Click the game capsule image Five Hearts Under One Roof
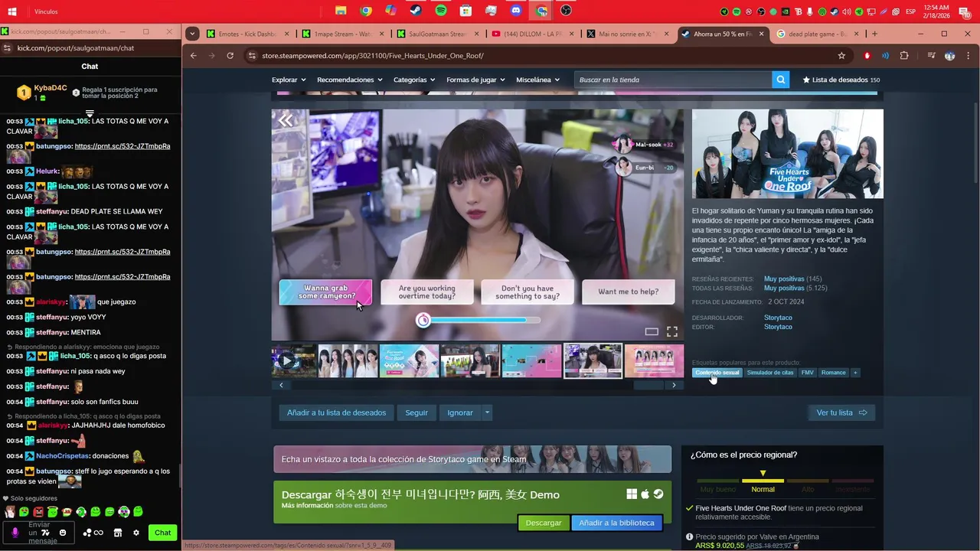The width and height of the screenshot is (980, 551). click(x=788, y=154)
